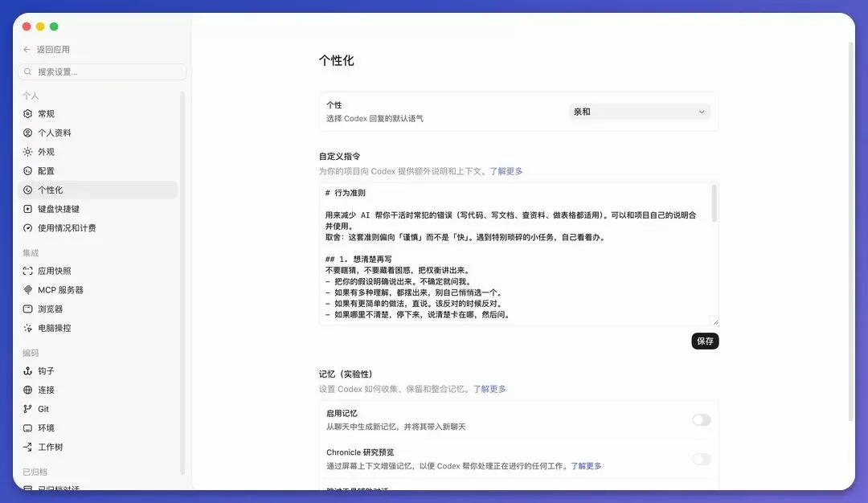868x503 pixels.
Task: Click the keyboard shortcut icon beside 键盘快捷键
Action: (27, 209)
